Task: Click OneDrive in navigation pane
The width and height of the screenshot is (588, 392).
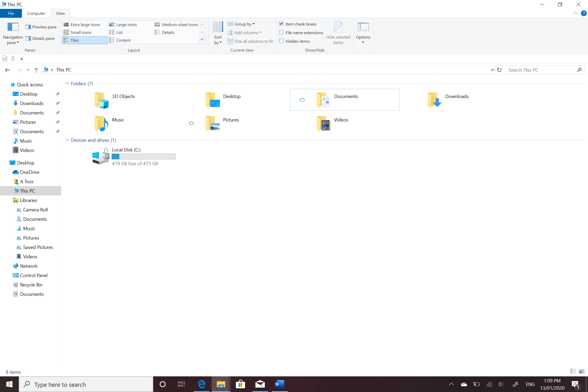Action: (x=29, y=172)
